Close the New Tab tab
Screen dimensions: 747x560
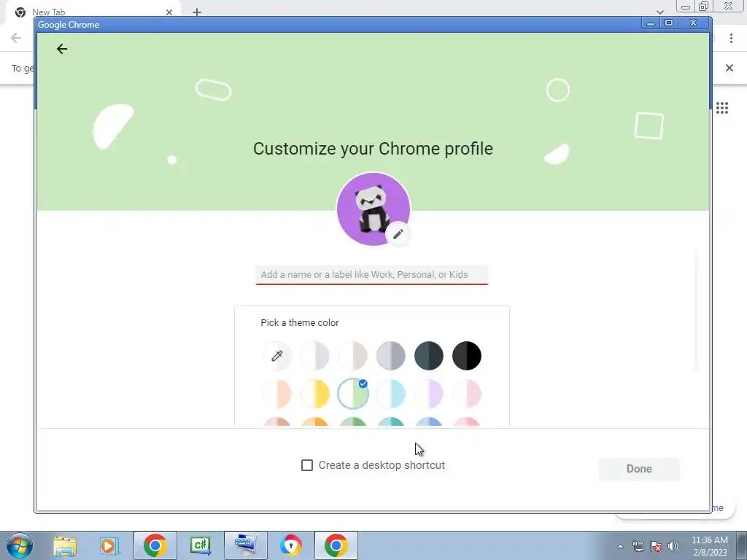pos(169,12)
